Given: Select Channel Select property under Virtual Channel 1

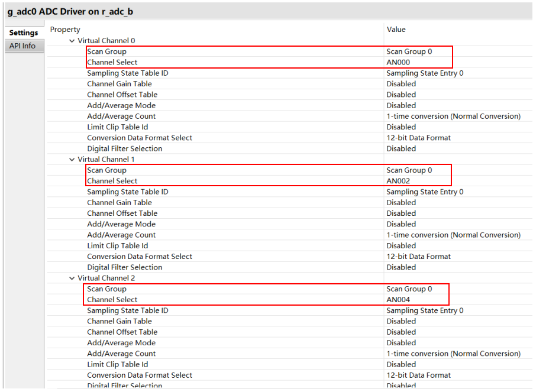Looking at the screenshot, I should [x=112, y=181].
